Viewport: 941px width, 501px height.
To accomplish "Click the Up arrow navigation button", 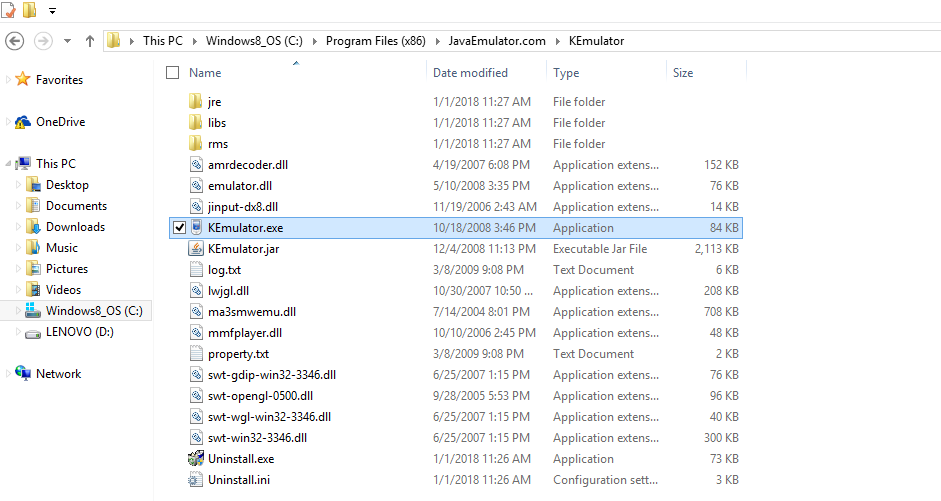I will pyautogui.click(x=90, y=41).
